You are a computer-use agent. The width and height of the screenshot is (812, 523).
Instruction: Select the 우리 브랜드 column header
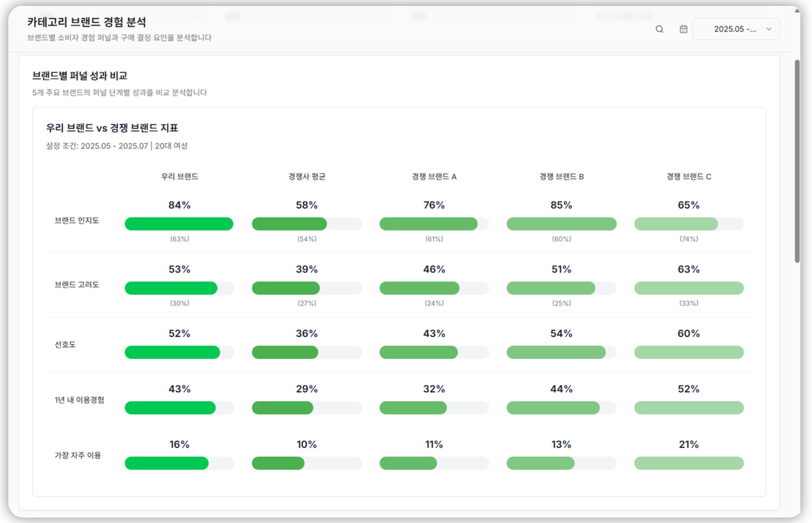coord(179,177)
